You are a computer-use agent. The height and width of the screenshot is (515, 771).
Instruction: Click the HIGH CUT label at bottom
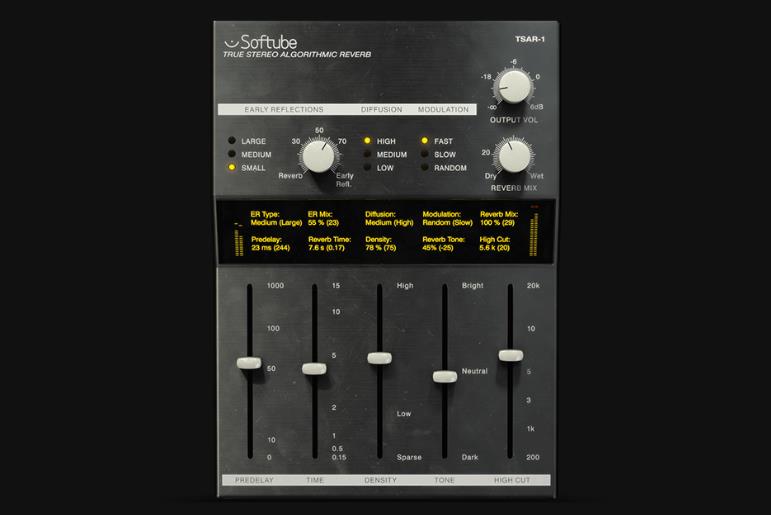(x=512, y=480)
